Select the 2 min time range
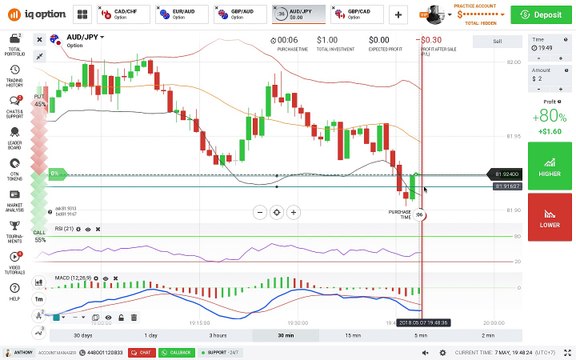576x360 pixels. point(488,335)
